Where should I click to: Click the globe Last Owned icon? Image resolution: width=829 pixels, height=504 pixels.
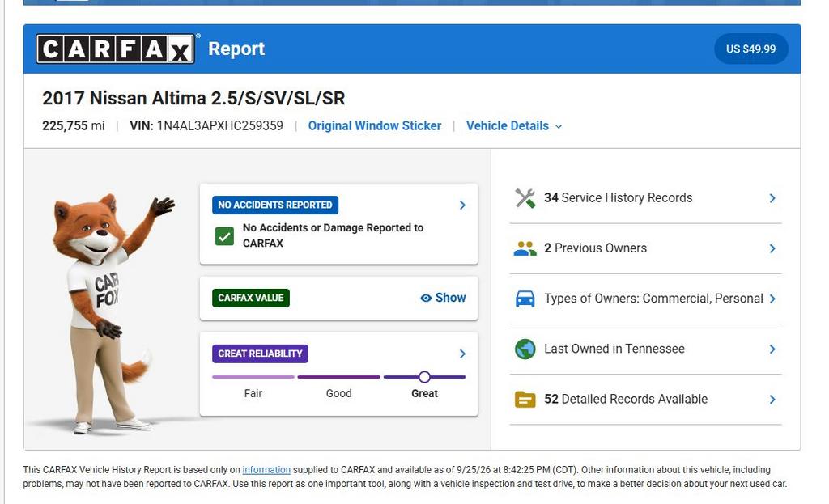pyautogui.click(x=525, y=349)
